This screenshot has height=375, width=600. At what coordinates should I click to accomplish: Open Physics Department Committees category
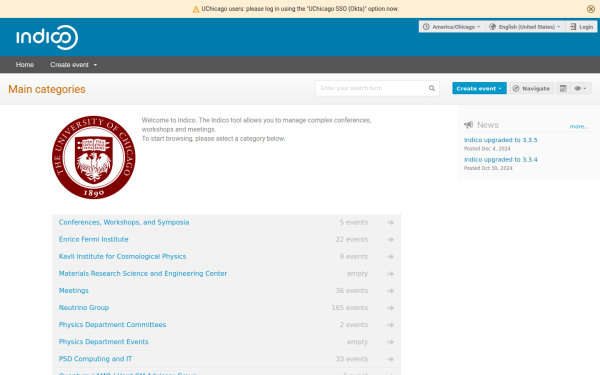[112, 324]
